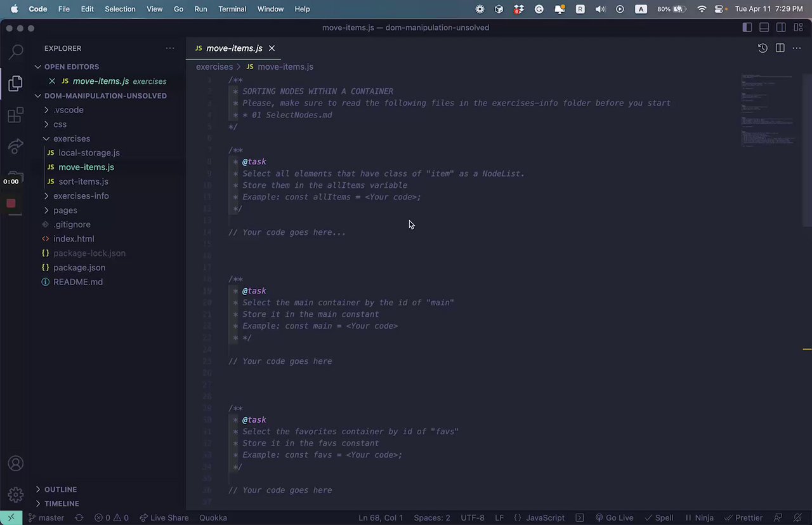Image resolution: width=812 pixels, height=525 pixels.
Task: Open .gitignore in Explorer
Action: click(72, 225)
